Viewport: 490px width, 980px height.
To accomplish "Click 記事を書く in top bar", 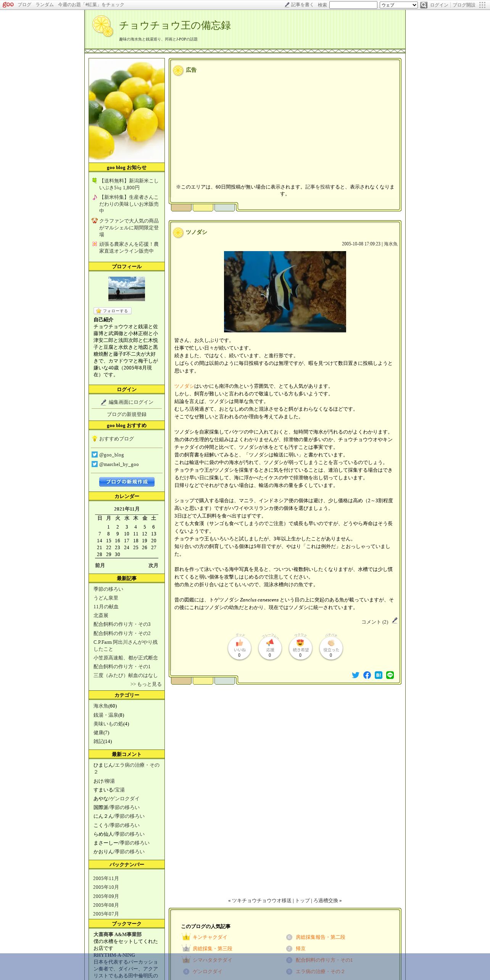I will coord(302,5).
